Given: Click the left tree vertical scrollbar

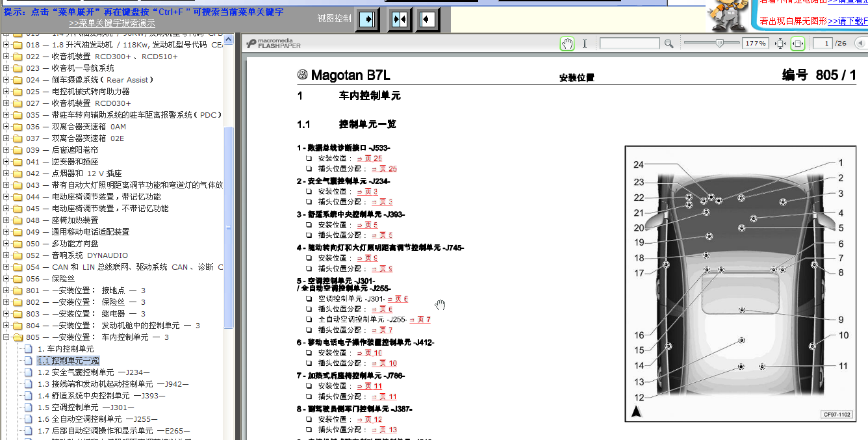Looking at the screenshot, I should (x=229, y=227).
